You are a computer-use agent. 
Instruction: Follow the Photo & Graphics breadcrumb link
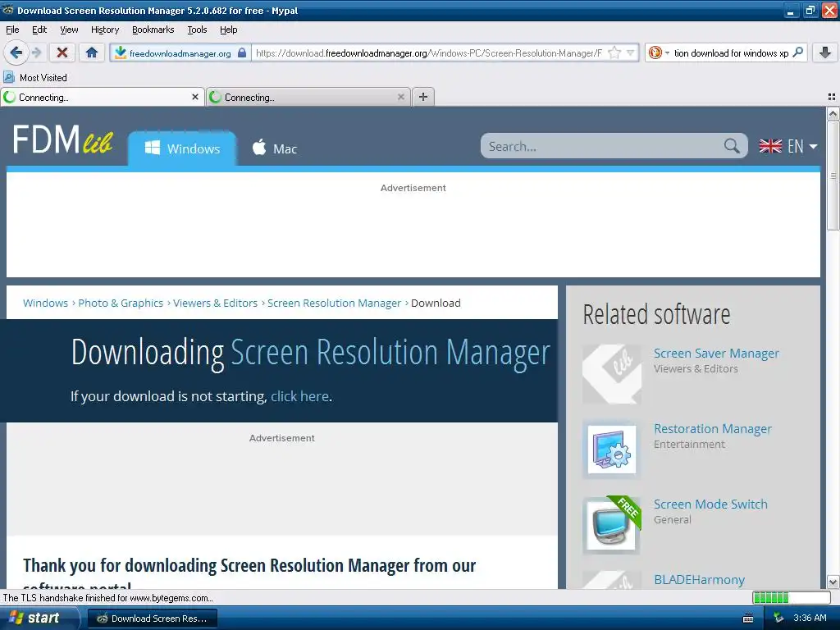pyautogui.click(x=121, y=303)
